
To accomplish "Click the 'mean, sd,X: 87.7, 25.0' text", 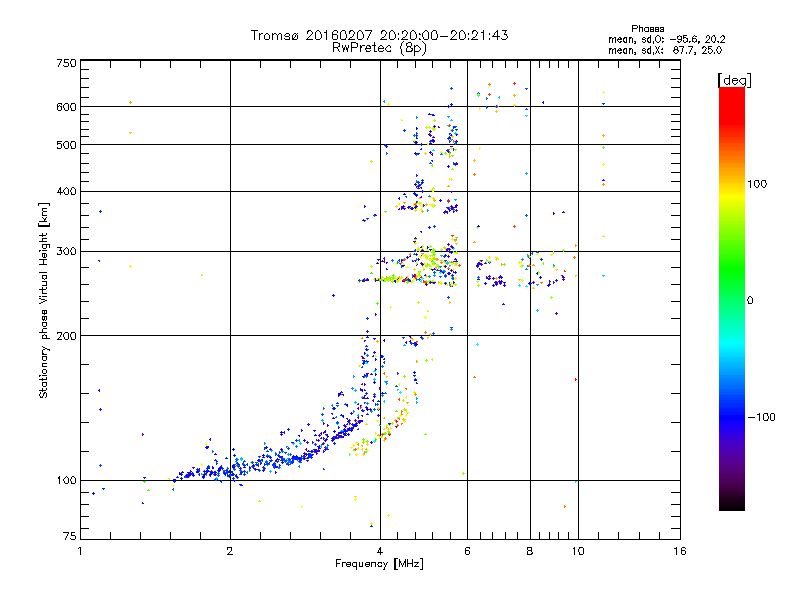I will 665,50.
